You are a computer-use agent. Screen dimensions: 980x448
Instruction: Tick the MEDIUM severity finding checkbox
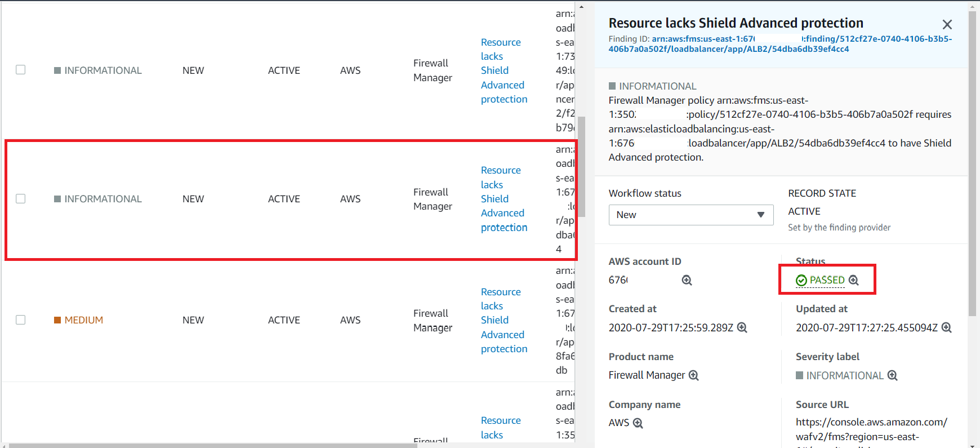(x=21, y=320)
